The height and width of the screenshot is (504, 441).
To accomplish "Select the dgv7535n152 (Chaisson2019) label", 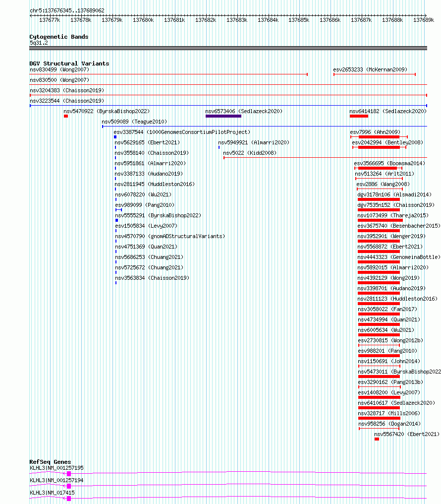I will point(396,205).
